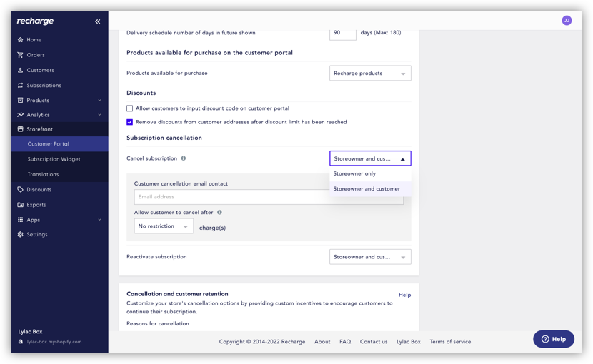Viewport: 593px width, 364px height.
Task: Open the About footer link
Action: tap(322, 342)
